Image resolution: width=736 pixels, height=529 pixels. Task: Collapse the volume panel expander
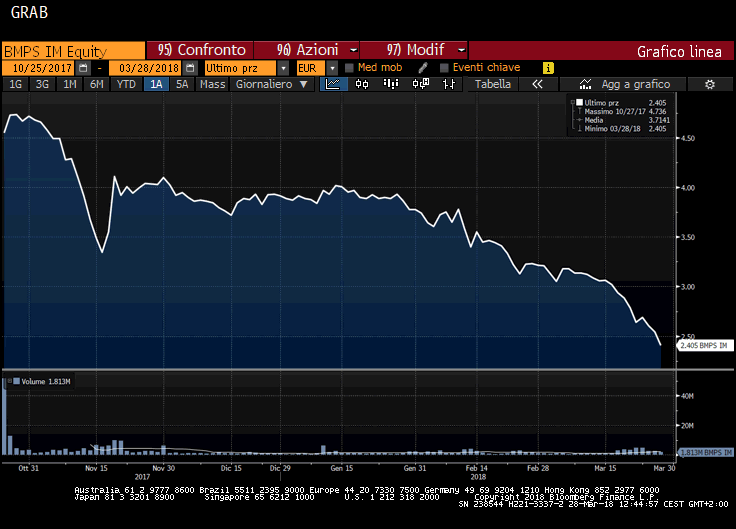tap(9, 381)
